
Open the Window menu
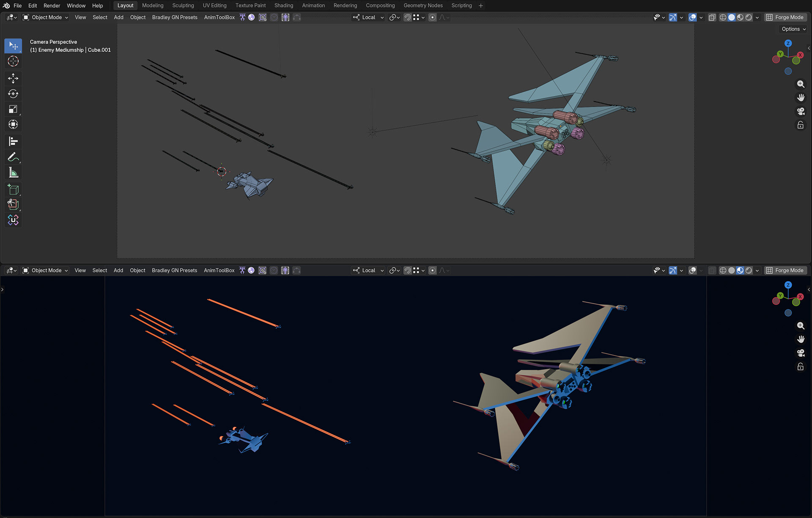pyautogui.click(x=76, y=6)
